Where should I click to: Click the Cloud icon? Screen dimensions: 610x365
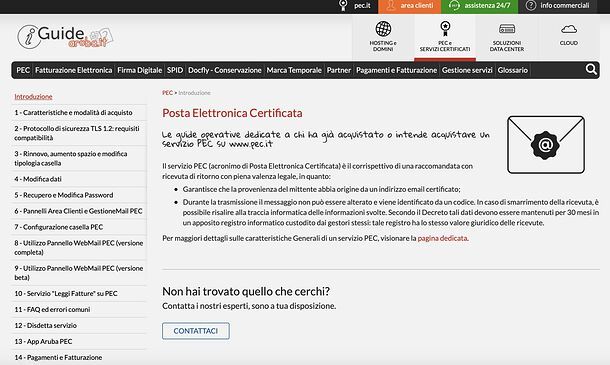[569, 29]
